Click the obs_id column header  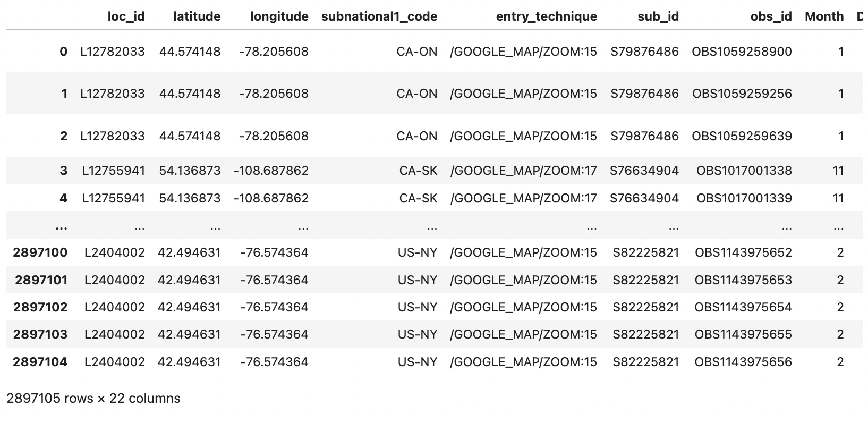coord(771,16)
